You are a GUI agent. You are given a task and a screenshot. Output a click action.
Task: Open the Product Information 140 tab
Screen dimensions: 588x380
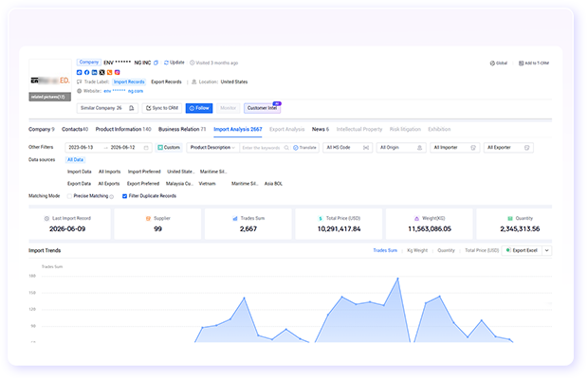pyautogui.click(x=123, y=129)
